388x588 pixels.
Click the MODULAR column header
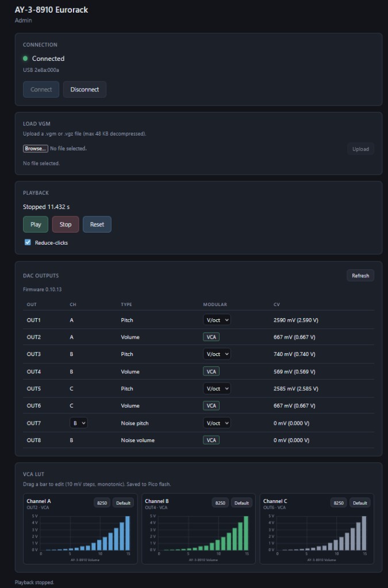click(x=215, y=304)
